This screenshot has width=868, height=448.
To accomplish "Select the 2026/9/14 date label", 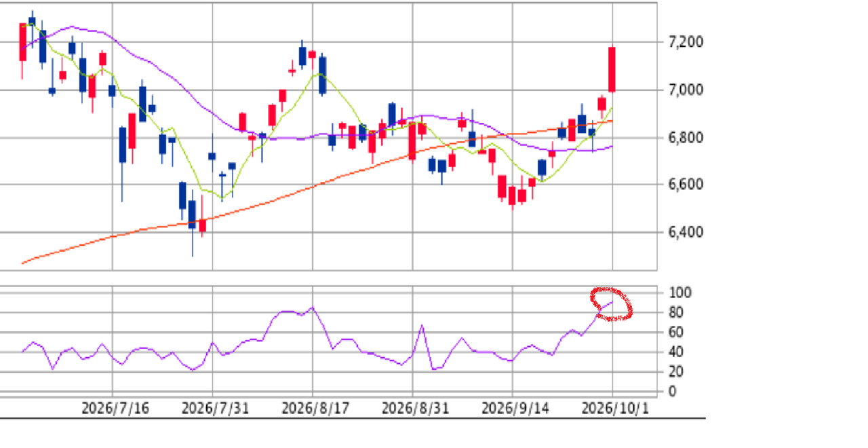I will point(515,409).
